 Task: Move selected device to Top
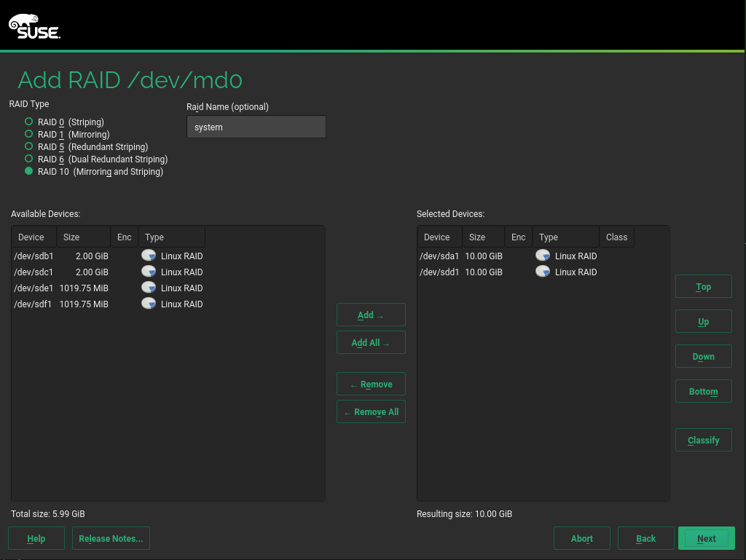703,287
